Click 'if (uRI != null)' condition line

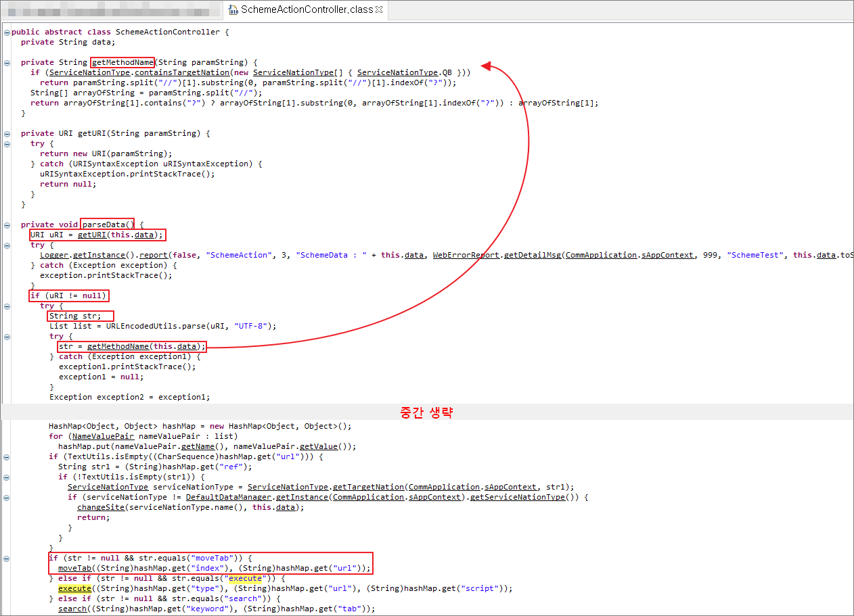(x=68, y=295)
